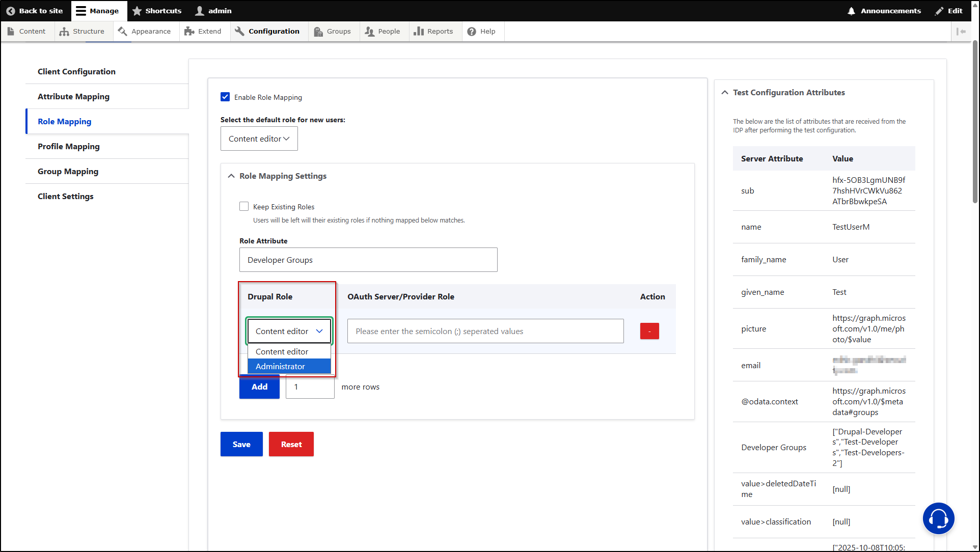Image resolution: width=980 pixels, height=552 pixels.
Task: Open the support headset chat bubble
Action: tap(938, 518)
